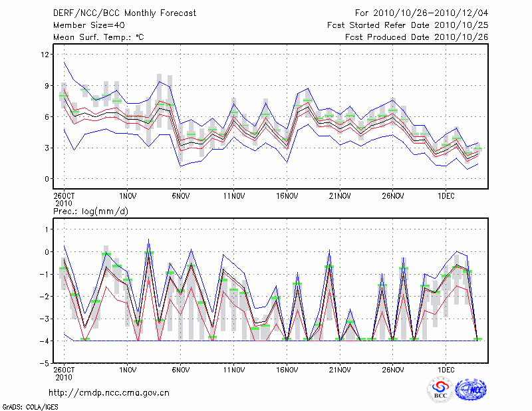The image size is (532, 411).
Task: Select 21NOV on the precipitation chart axis
Action: click(x=339, y=369)
